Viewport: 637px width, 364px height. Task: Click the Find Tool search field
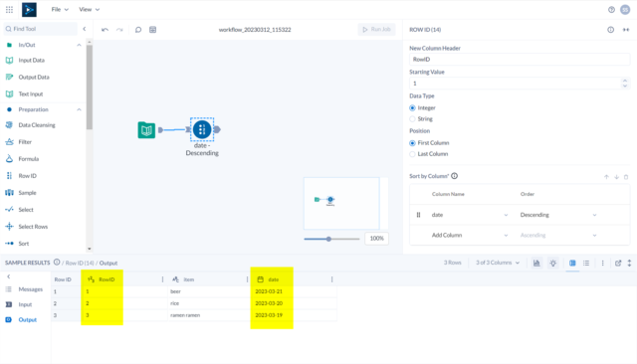(41, 29)
